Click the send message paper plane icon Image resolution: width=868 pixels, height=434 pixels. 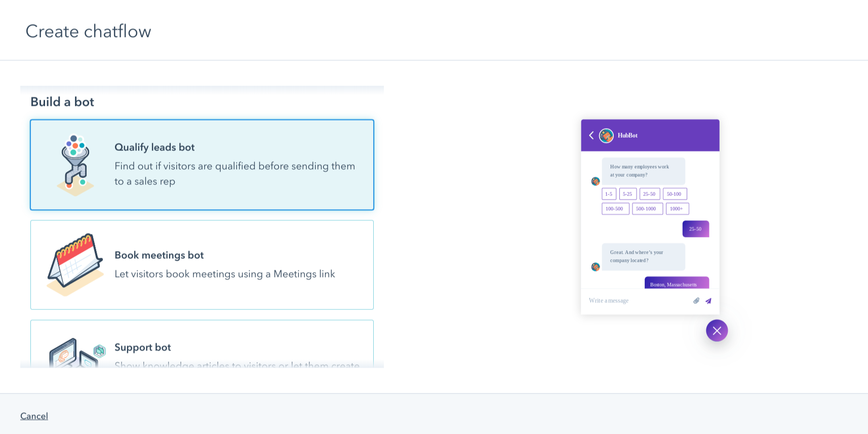click(x=708, y=301)
